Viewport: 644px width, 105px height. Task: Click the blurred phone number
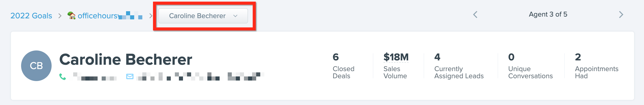pos(95,76)
